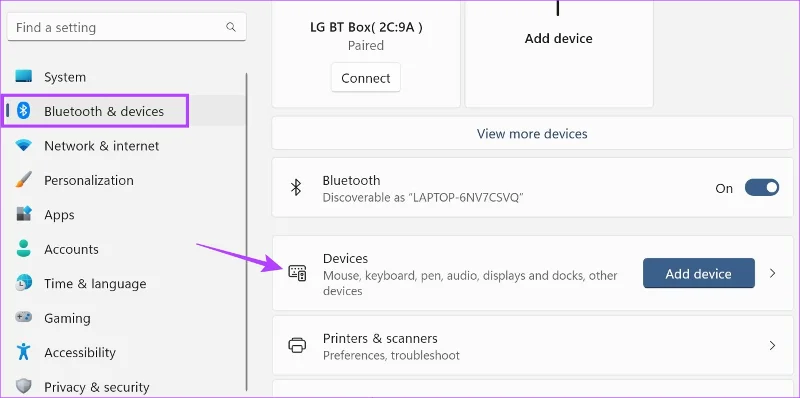Click the Network & internet Wi-Fi icon
This screenshot has width=800, height=398.
click(x=23, y=145)
